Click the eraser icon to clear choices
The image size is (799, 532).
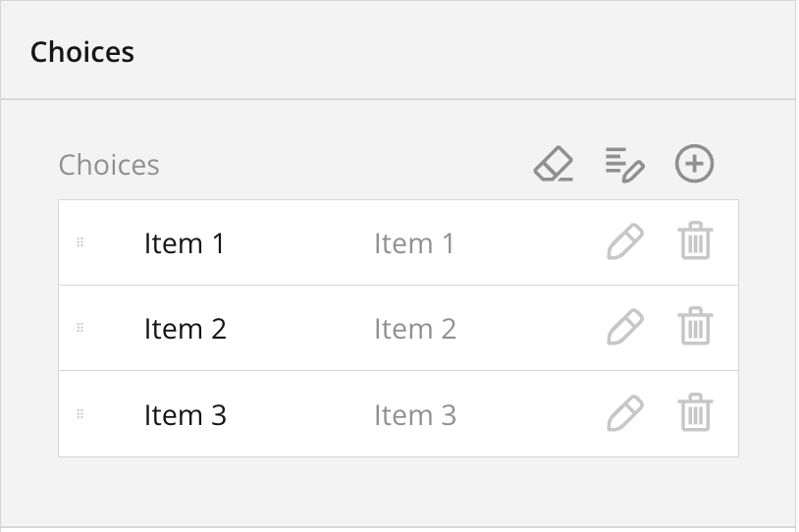(554, 164)
